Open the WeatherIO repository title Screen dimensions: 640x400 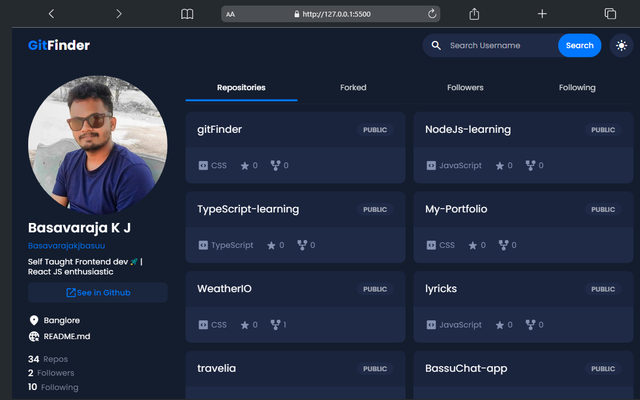(224, 289)
